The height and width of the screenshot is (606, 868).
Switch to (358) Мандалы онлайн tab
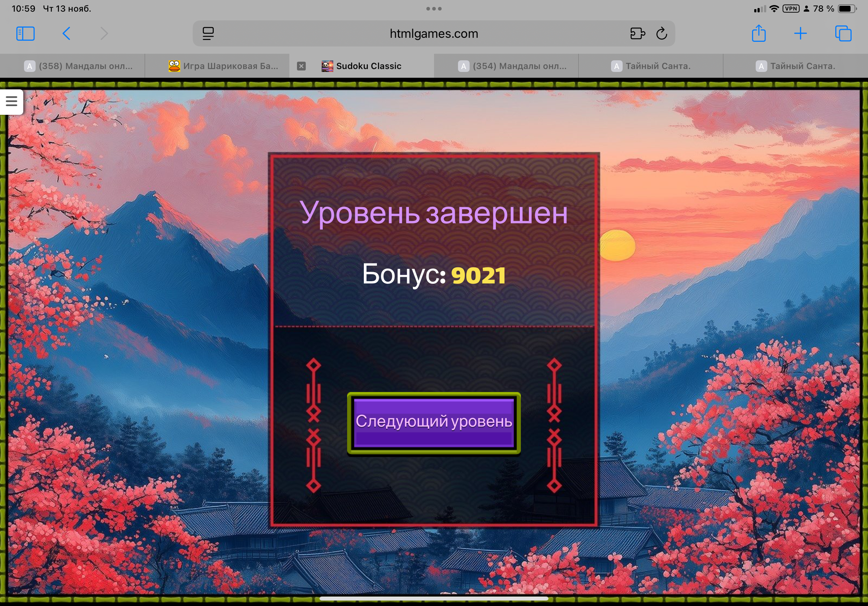pos(79,66)
